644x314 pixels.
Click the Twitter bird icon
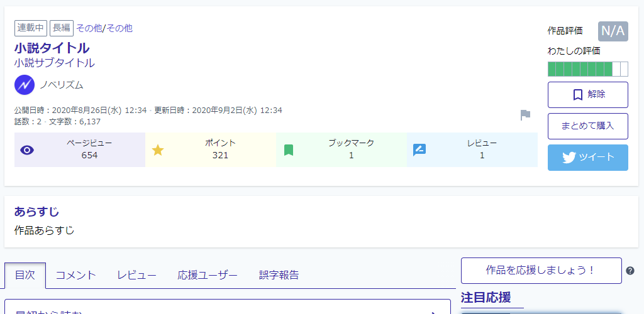[569, 158]
